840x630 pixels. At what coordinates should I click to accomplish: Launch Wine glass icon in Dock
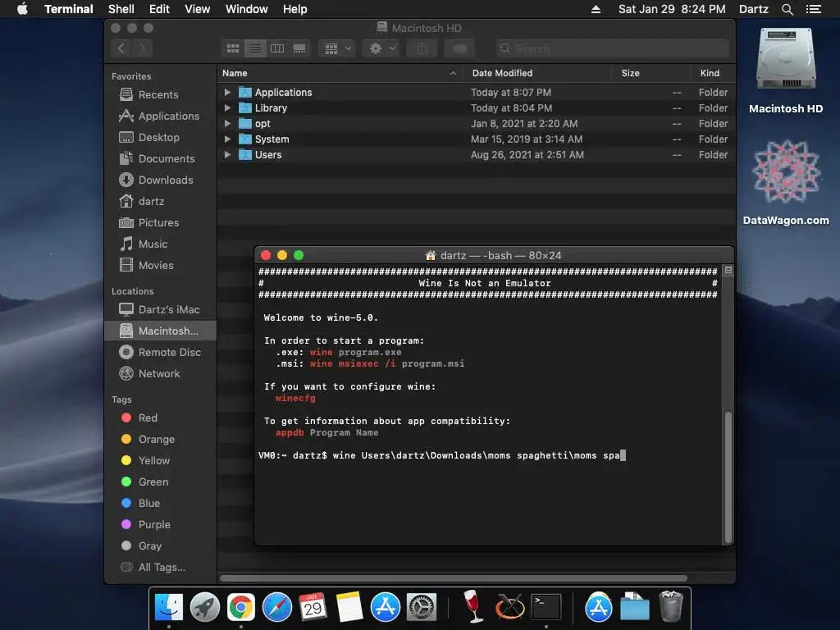472,606
